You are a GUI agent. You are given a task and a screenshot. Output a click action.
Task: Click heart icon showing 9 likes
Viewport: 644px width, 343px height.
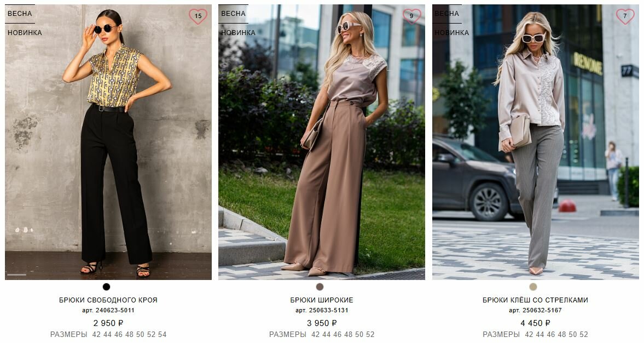pyautogui.click(x=411, y=16)
